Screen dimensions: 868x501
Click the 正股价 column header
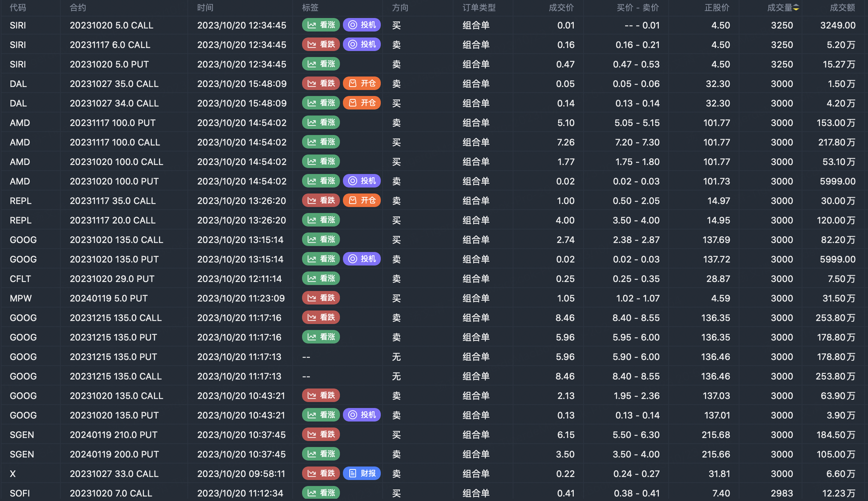click(x=717, y=8)
